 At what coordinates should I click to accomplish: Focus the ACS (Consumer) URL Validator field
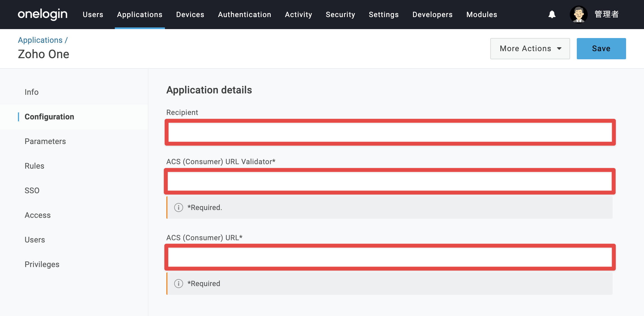(390, 181)
